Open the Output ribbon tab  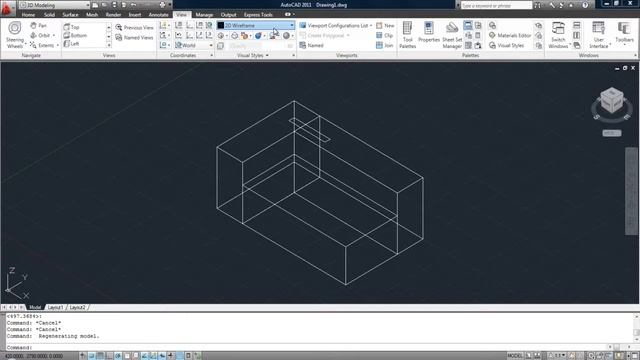pyautogui.click(x=228, y=14)
